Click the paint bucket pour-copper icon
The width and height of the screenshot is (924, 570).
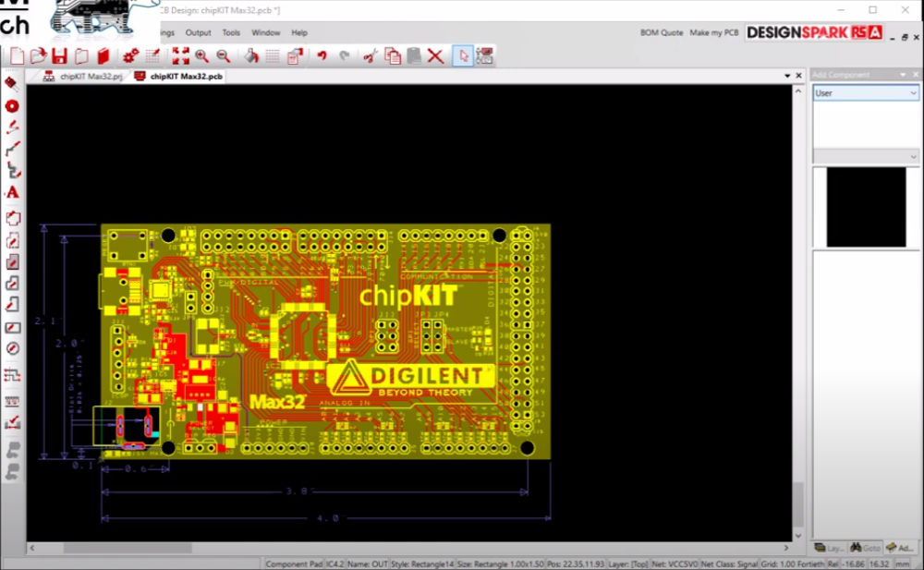pyautogui.click(x=251, y=56)
